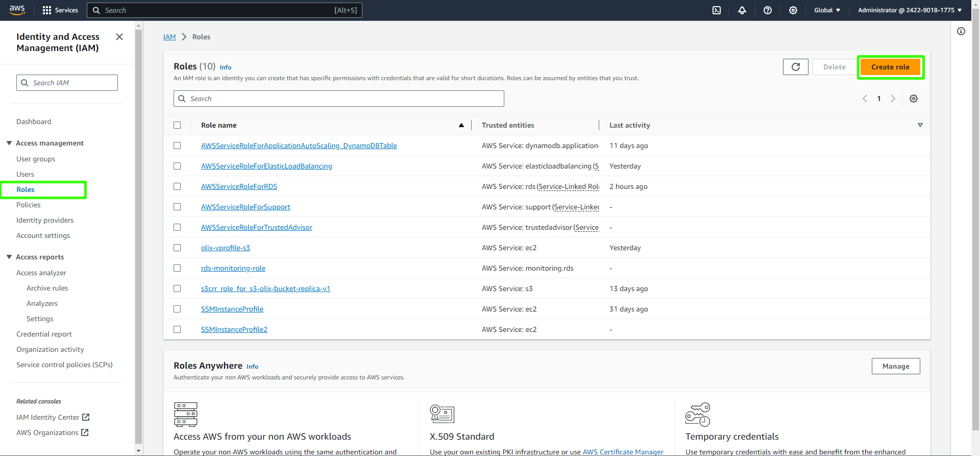Click the temporary credentials key icon
The height and width of the screenshot is (456, 980).
point(698,415)
